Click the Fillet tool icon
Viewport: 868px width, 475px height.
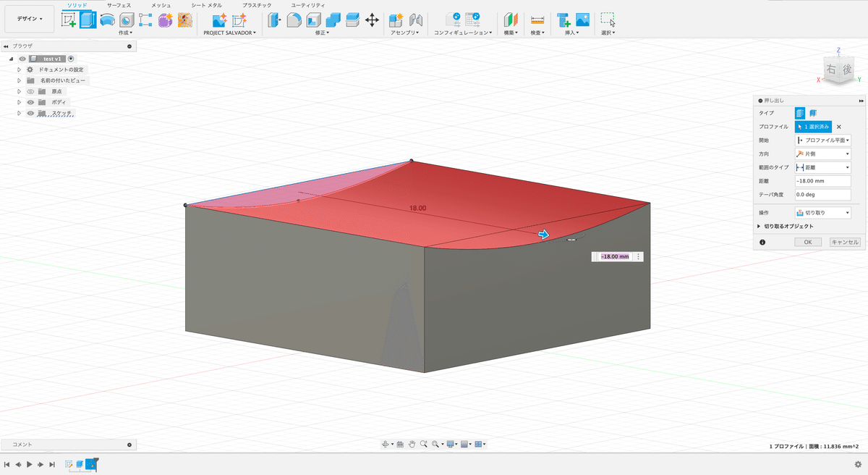(294, 20)
